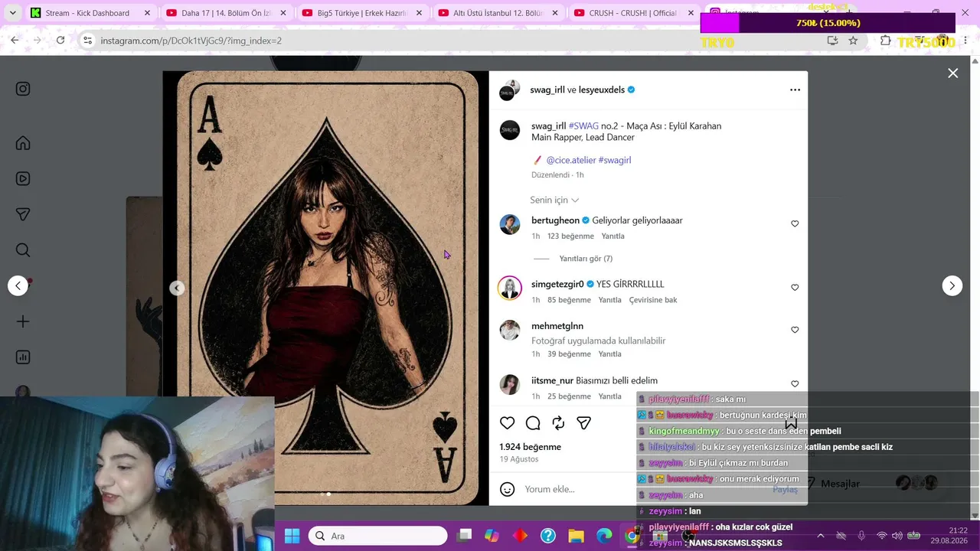
Task: Click the #swagirl hashtag
Action: pyautogui.click(x=615, y=160)
